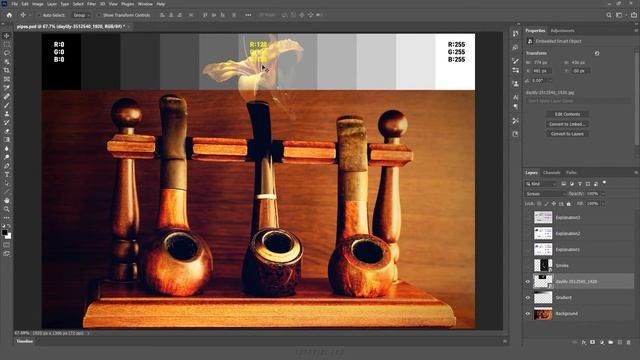Open the Fill value dropdown arrow
640x360 pixels.
pyautogui.click(x=603, y=204)
